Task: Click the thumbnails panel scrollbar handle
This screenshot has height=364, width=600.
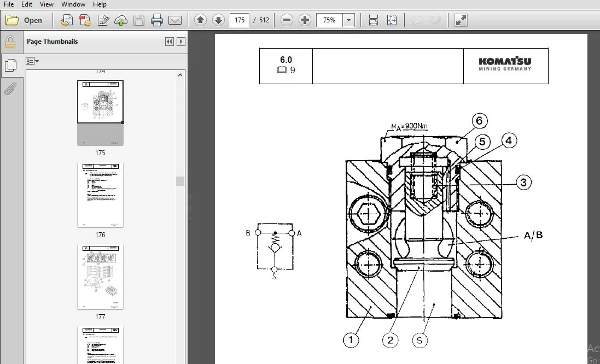Action: pyautogui.click(x=180, y=181)
